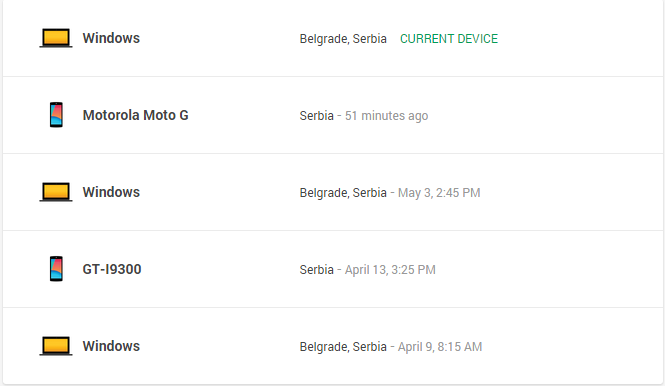The width and height of the screenshot is (665, 386).
Task: Click the CURRENT DEVICE label
Action: [449, 39]
